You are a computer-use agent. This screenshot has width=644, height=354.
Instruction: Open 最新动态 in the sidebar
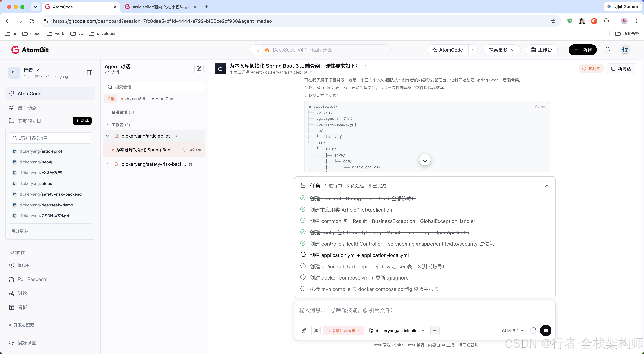point(22,108)
